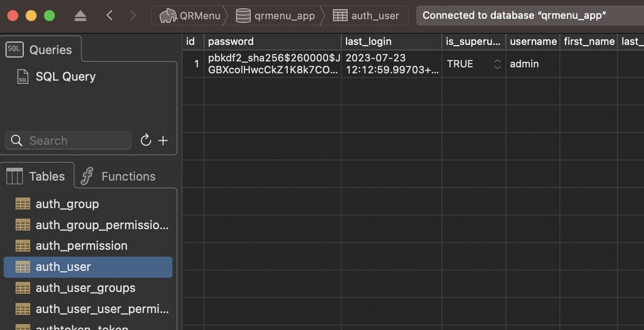Click the password cell in row 1
This screenshot has width=644, height=330.
tap(273, 64)
